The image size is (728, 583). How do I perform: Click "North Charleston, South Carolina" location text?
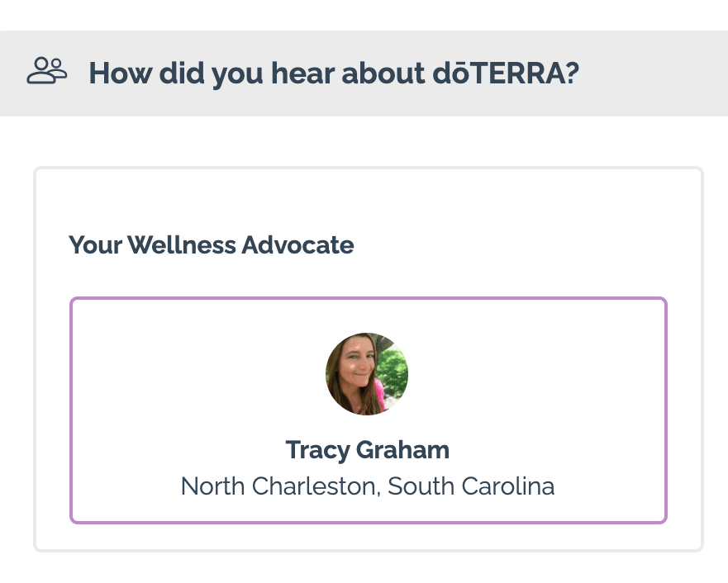click(x=368, y=486)
